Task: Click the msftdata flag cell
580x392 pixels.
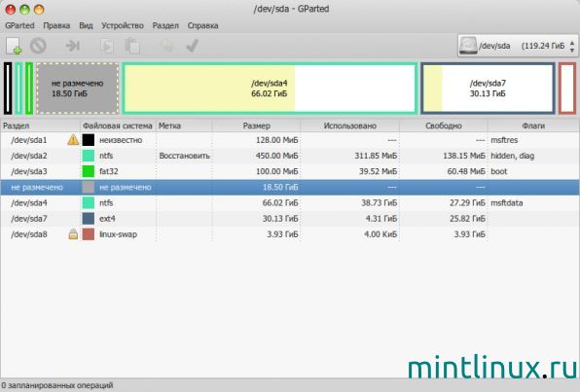Action: click(506, 202)
